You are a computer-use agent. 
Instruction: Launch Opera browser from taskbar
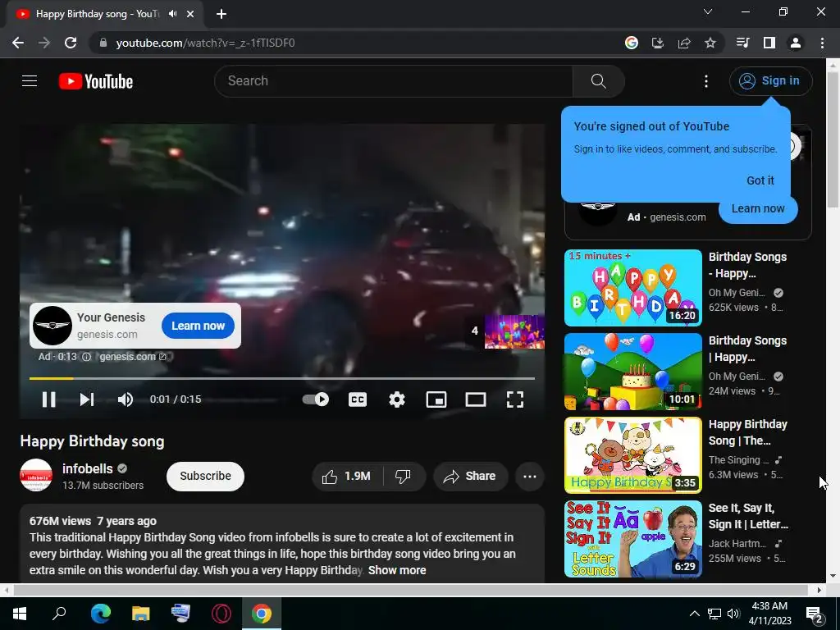tap(221, 614)
